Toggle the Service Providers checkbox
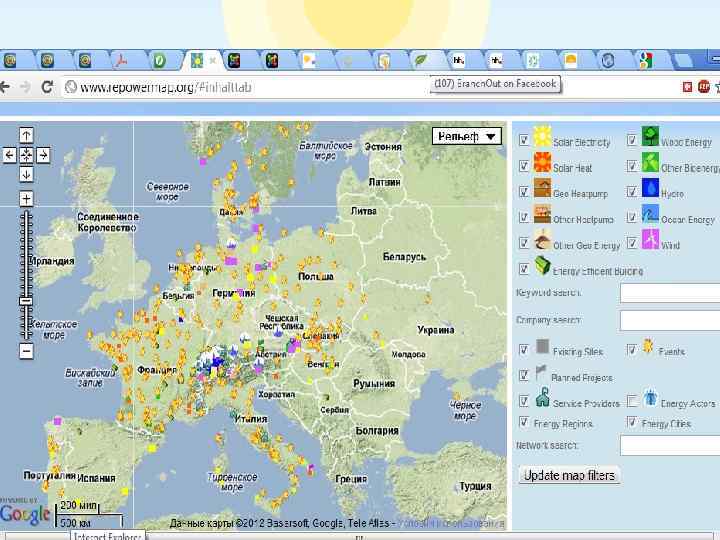The height and width of the screenshot is (540, 720). click(524, 400)
